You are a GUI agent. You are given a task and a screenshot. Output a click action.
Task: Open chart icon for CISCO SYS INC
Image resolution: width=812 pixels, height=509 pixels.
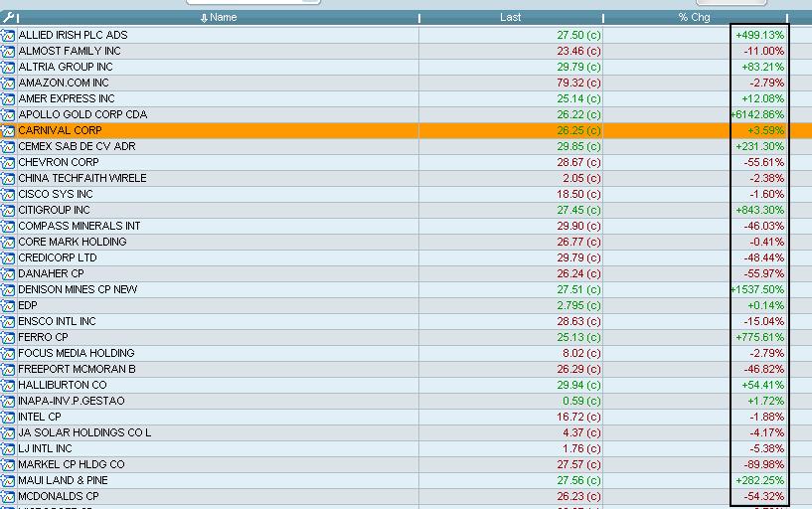click(8, 195)
